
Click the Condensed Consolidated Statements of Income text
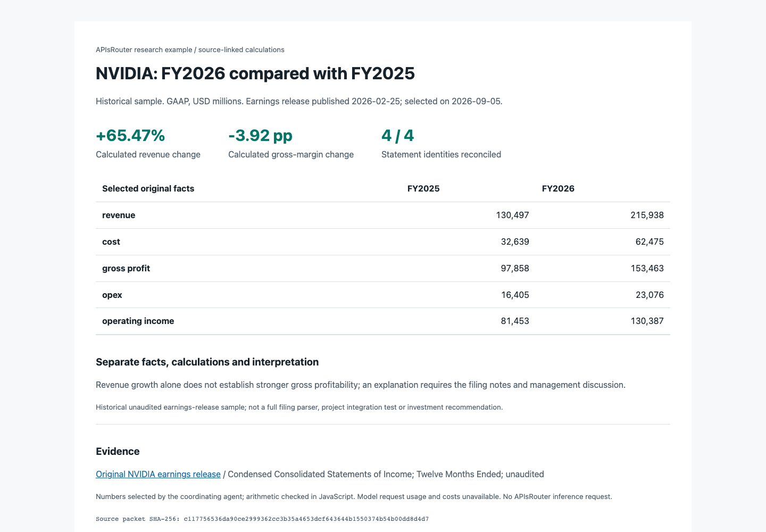pyautogui.click(x=320, y=474)
